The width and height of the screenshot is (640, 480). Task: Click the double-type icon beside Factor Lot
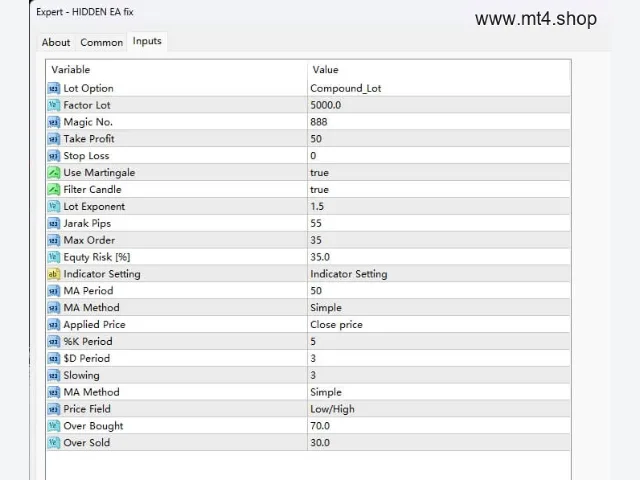53,105
